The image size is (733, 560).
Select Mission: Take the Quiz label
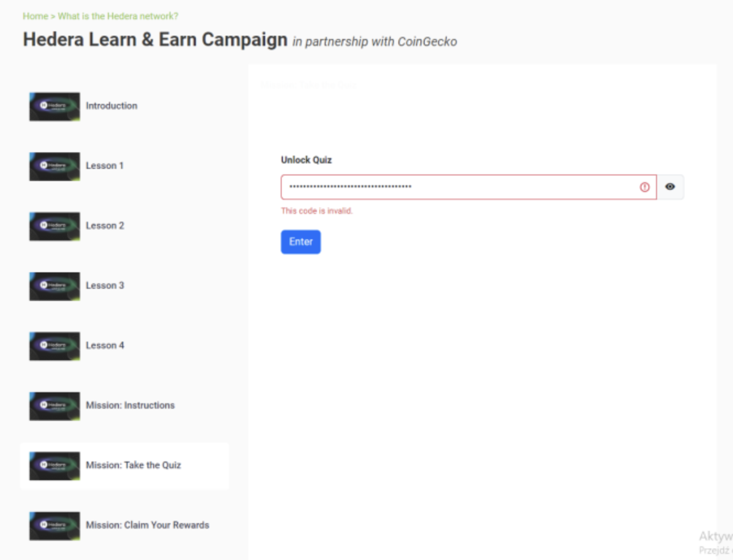[x=133, y=465]
